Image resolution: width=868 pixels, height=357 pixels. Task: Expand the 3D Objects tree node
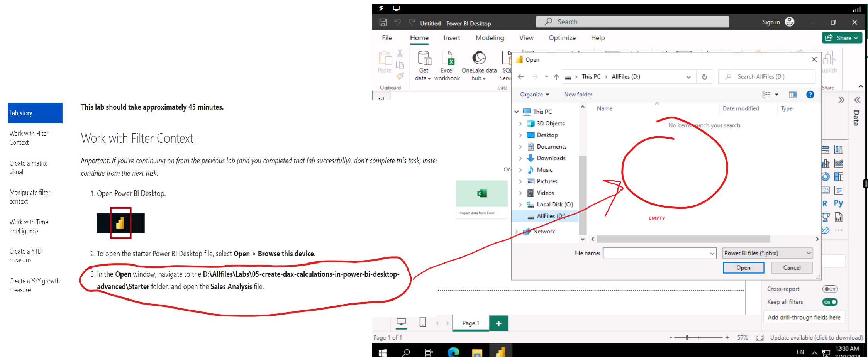point(520,124)
